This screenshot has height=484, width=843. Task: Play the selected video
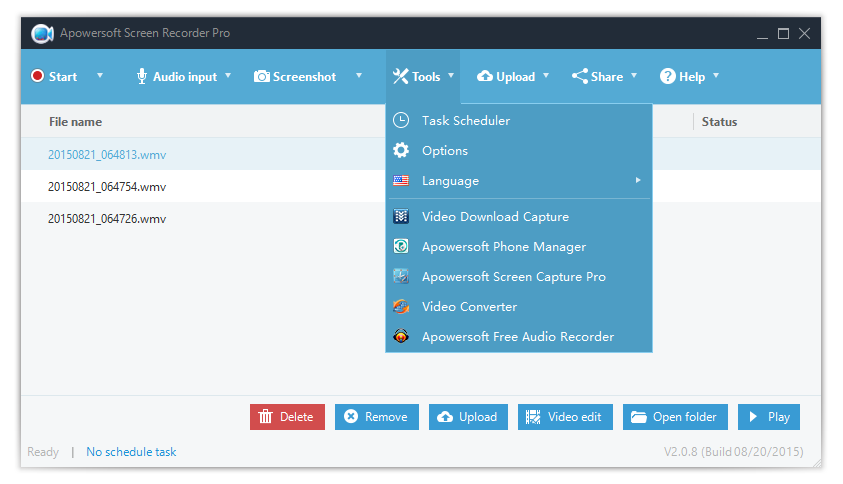coord(769,417)
